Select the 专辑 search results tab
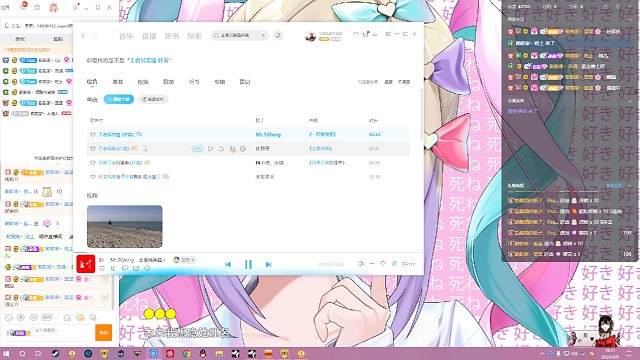 [x=220, y=82]
